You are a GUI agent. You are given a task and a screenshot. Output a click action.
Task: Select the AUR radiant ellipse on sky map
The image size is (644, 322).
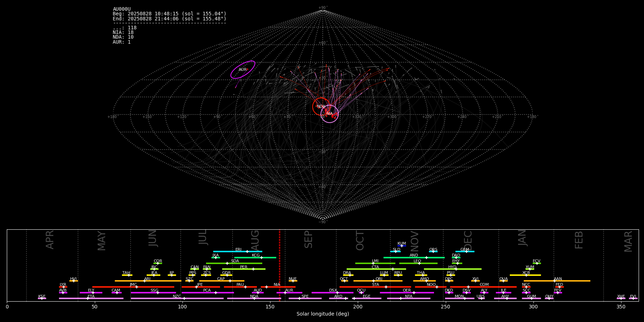243,69
